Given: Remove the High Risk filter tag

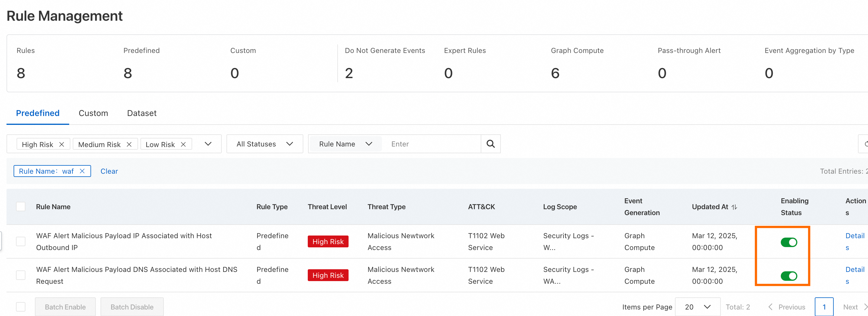Looking at the screenshot, I should (62, 144).
